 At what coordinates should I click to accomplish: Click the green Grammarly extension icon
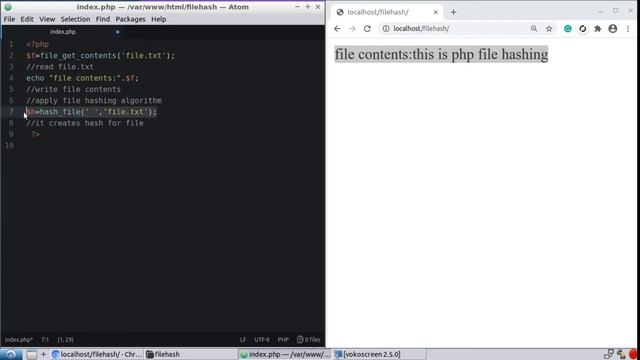[x=568, y=29]
